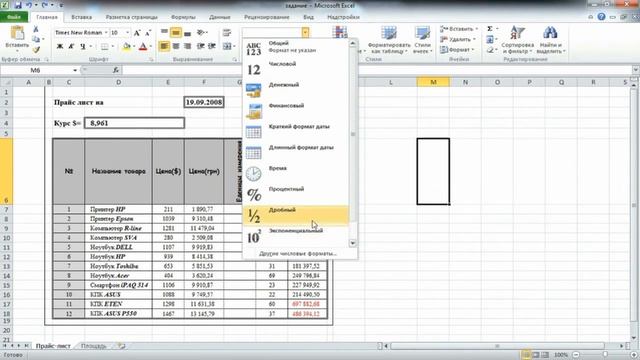Switch to Разметка страницы (Page Layout) tab
This screenshot has height=360, width=640.
131,17
